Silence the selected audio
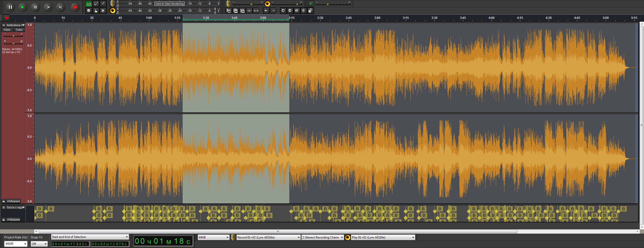Image resolution: width=644 pixels, height=248 pixels. (x=256, y=11)
